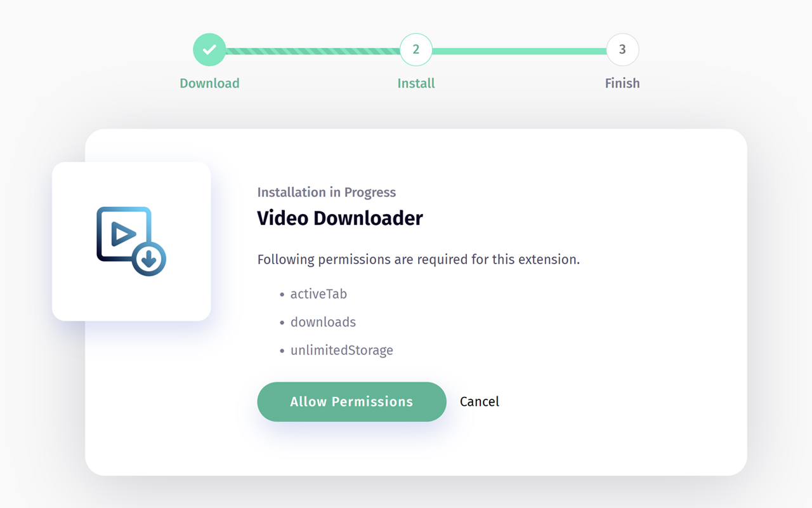Select the downloads permission entry
Viewport: 812px width, 508px height.
pyautogui.click(x=323, y=322)
